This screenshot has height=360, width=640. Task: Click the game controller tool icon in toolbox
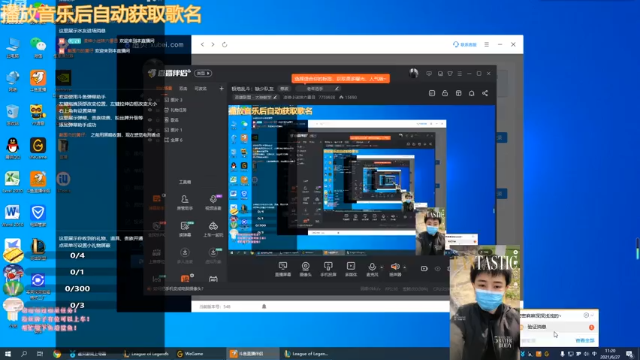tap(213, 226)
